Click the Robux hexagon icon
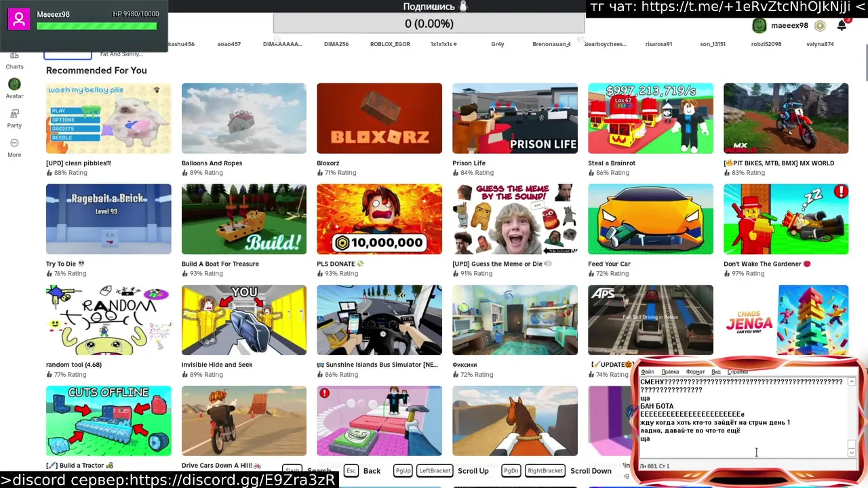Screen dimensions: 868x488 click(820, 26)
